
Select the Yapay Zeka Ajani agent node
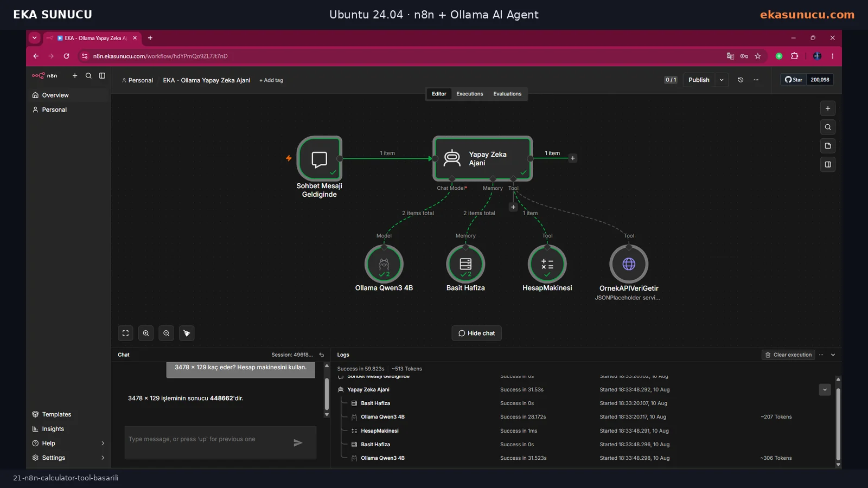[482, 158]
